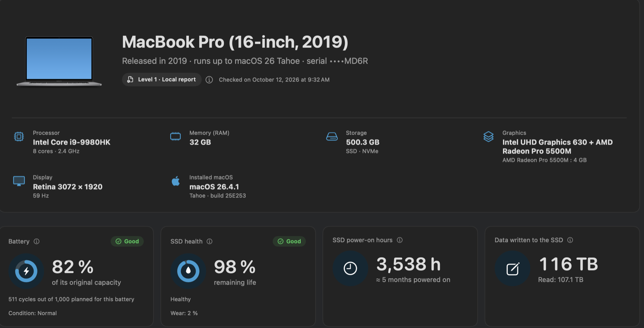Click the battery lightning ring gauge
Viewport: 644px width, 328px height.
[x=26, y=271]
